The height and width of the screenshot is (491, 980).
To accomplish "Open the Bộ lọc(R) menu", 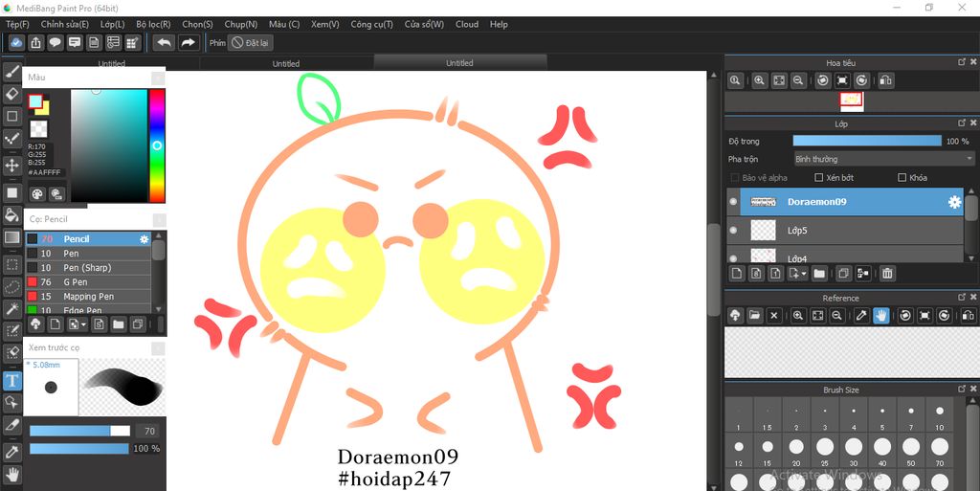I will (153, 24).
